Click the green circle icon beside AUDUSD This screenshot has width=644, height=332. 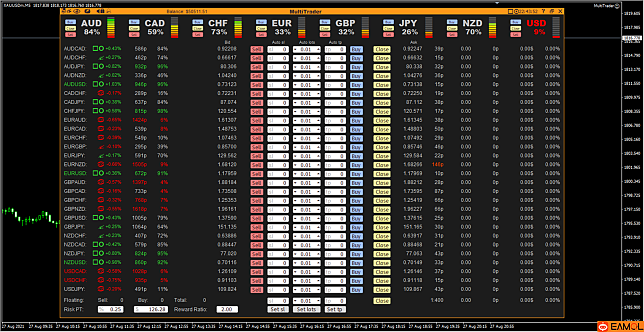pyautogui.click(x=102, y=84)
